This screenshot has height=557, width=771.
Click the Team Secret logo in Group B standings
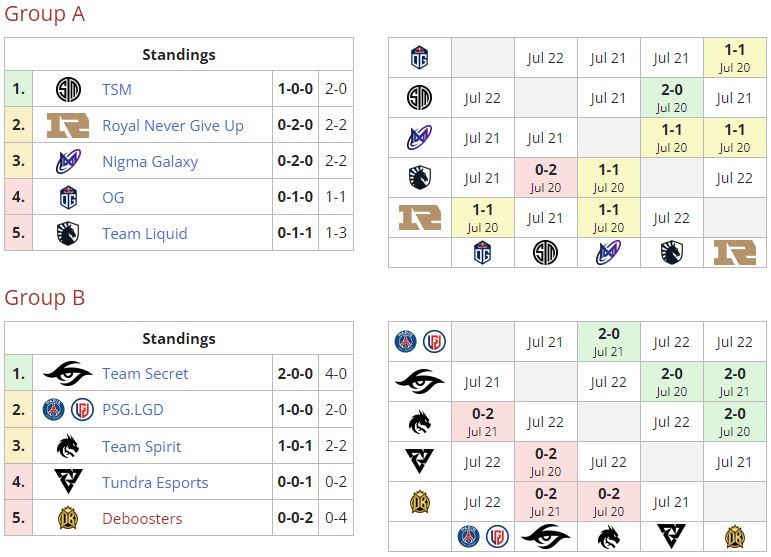68,374
